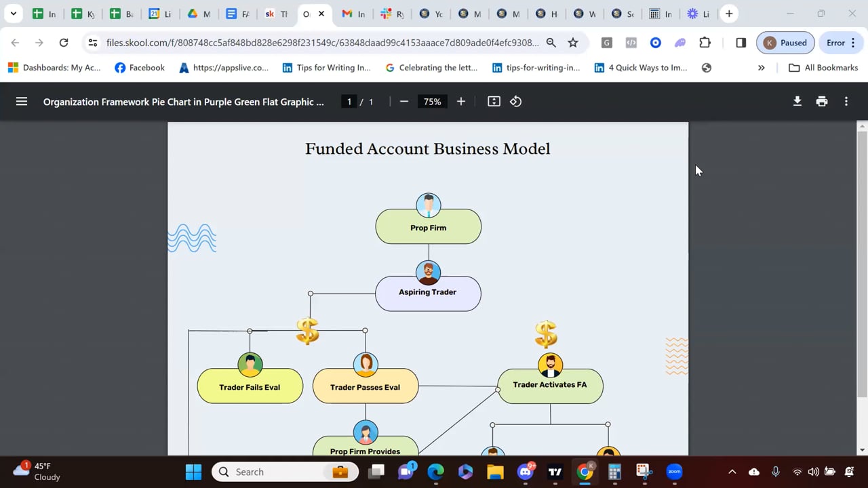
Task: Reload the current page
Action: coord(64,42)
